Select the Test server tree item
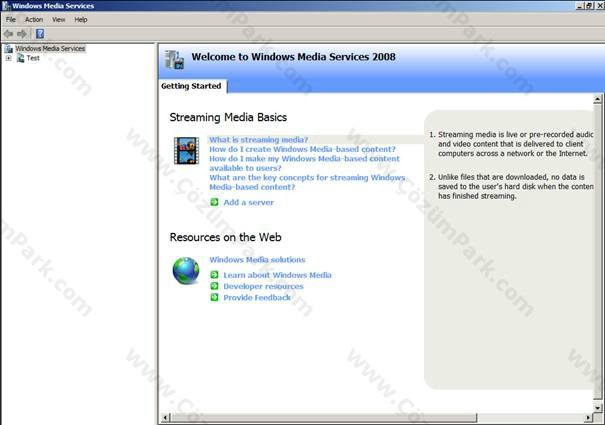Screen dimensions: 605x425 [33, 58]
